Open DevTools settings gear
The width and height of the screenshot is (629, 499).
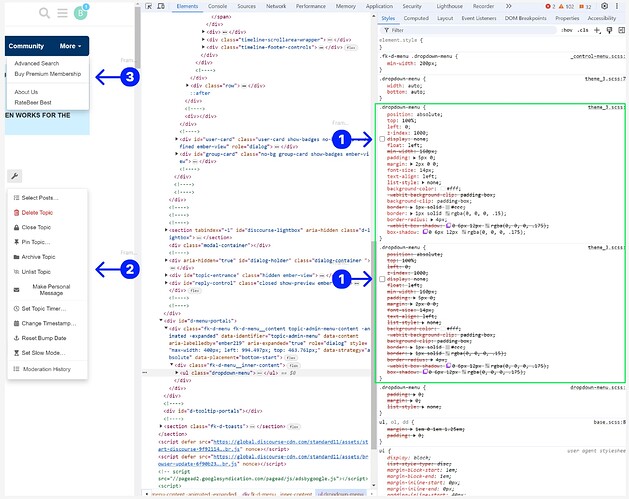605,6
